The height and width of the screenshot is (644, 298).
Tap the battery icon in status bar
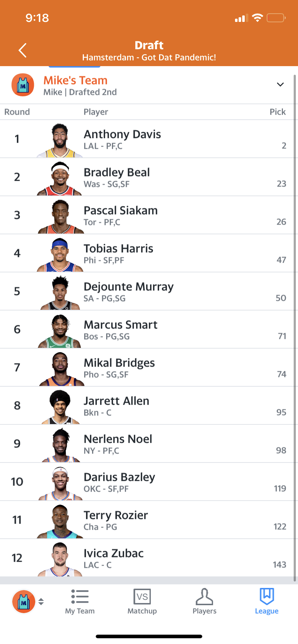coord(276,18)
